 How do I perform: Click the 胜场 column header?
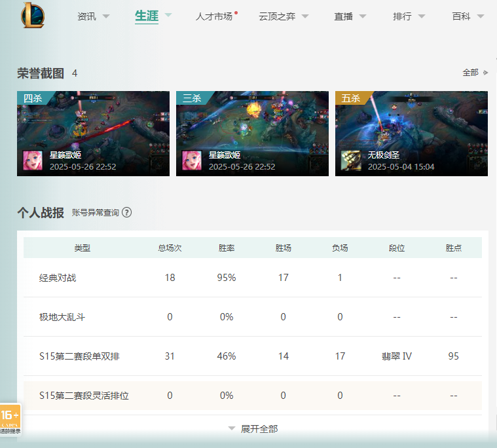pyautogui.click(x=284, y=248)
